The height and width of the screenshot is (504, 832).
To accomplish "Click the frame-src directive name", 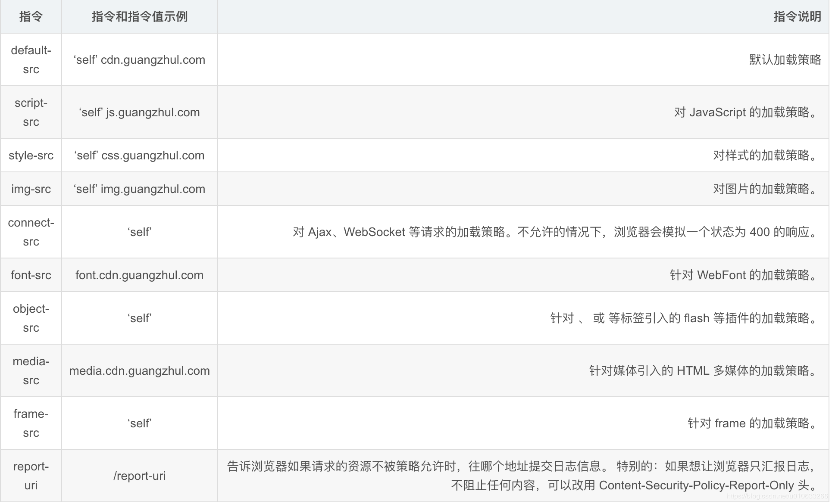I will pos(31,423).
